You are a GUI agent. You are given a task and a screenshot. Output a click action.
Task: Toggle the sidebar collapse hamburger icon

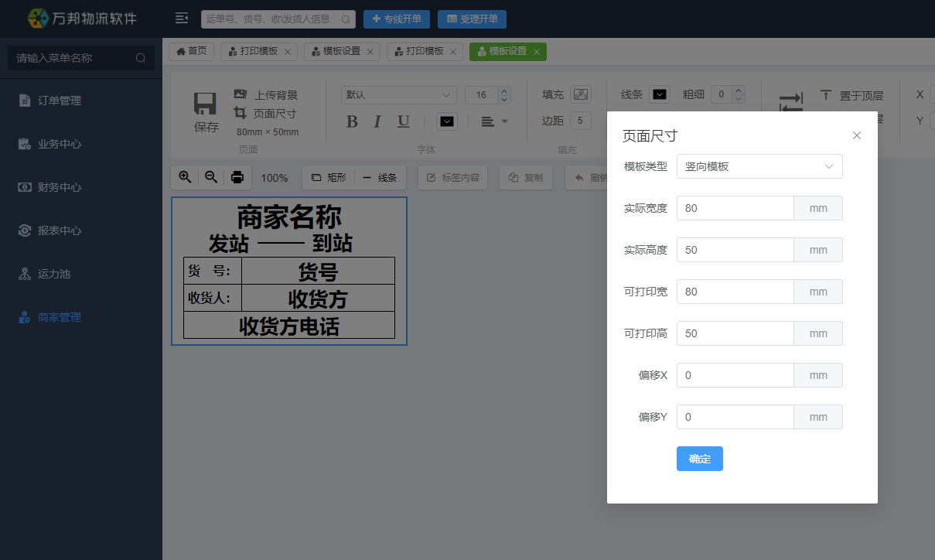(182, 19)
